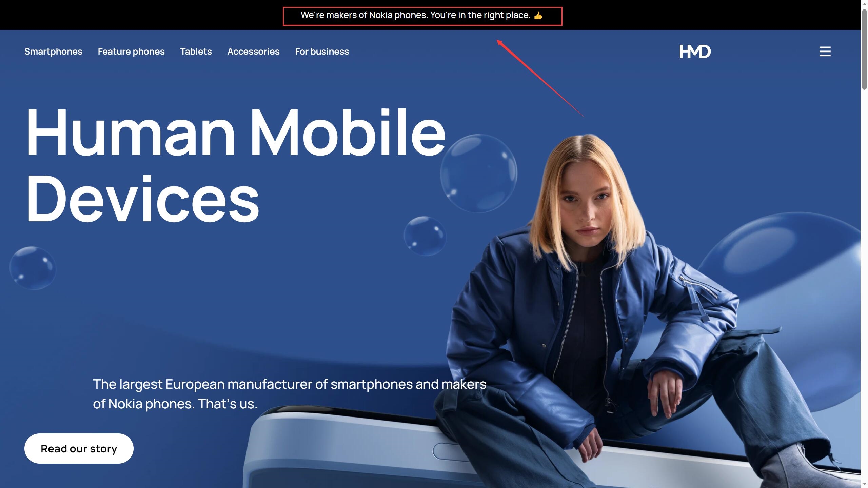
Task: Open the Smartphones menu
Action: [53, 52]
